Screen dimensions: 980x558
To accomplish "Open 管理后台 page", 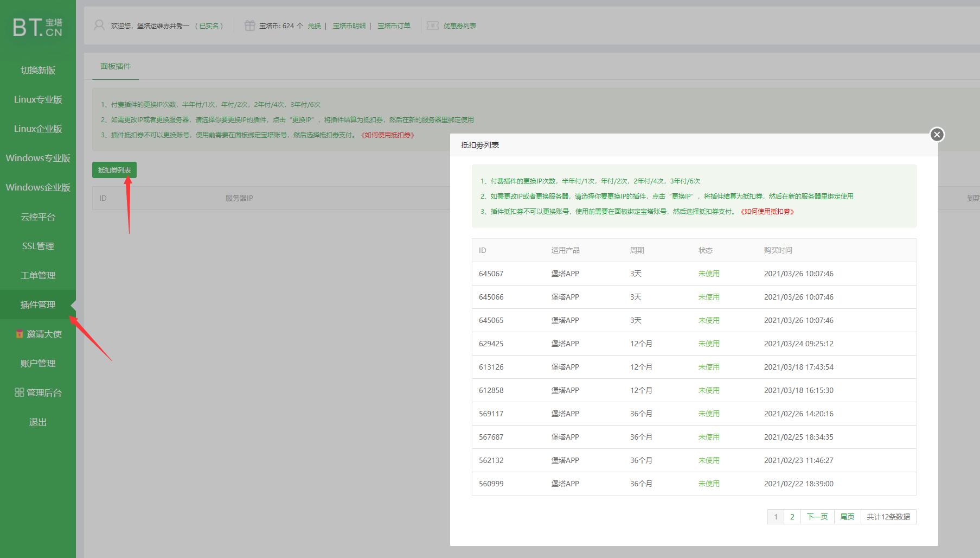I will pos(38,392).
